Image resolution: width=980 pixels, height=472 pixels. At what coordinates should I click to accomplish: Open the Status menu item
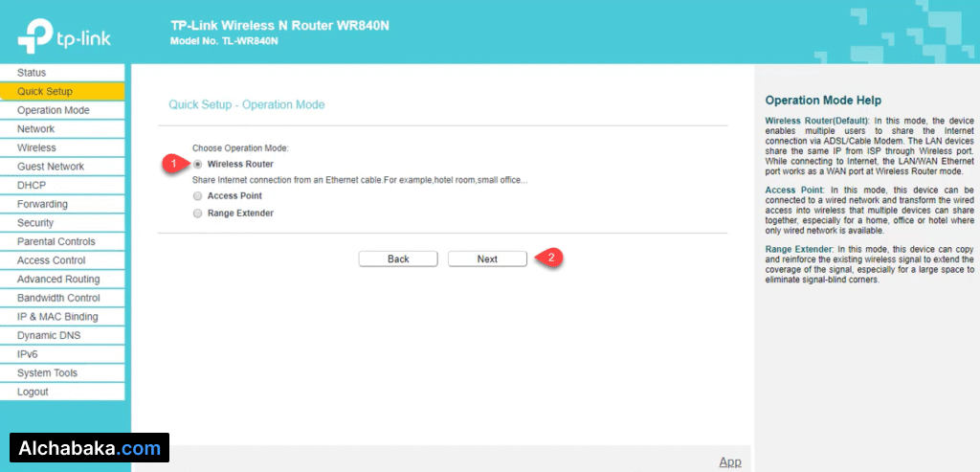(x=62, y=73)
